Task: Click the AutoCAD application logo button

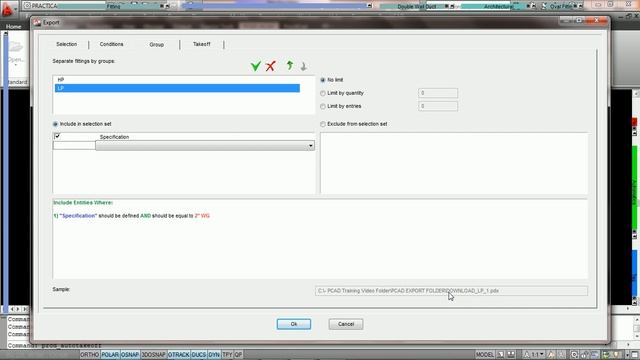Action: click(x=7, y=9)
